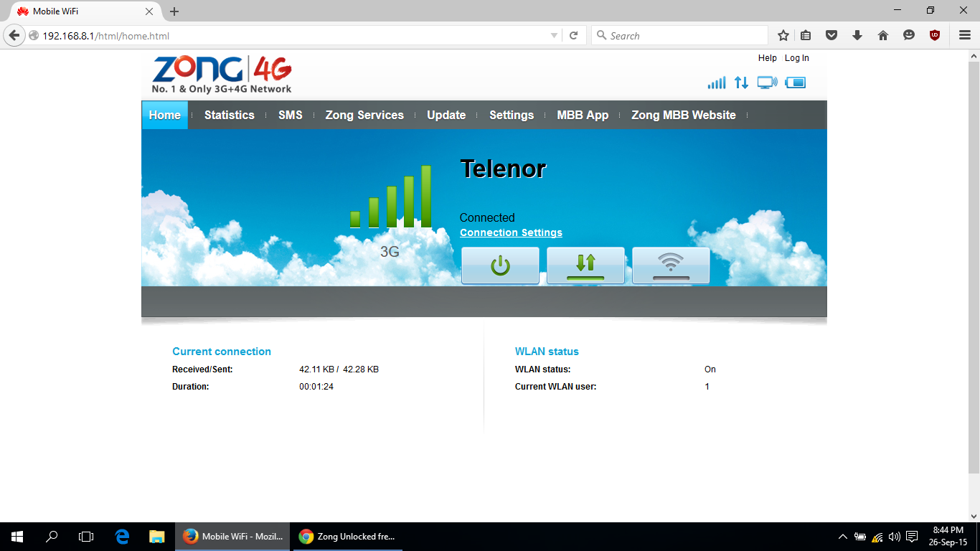980x551 pixels.
Task: Bookmark this page with the star icon
Action: point(783,35)
